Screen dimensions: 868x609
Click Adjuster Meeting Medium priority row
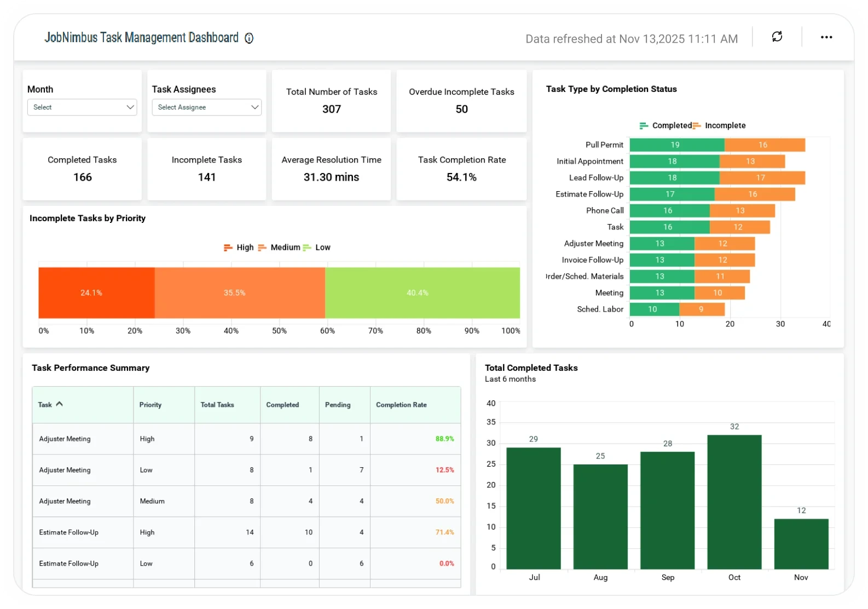(246, 501)
